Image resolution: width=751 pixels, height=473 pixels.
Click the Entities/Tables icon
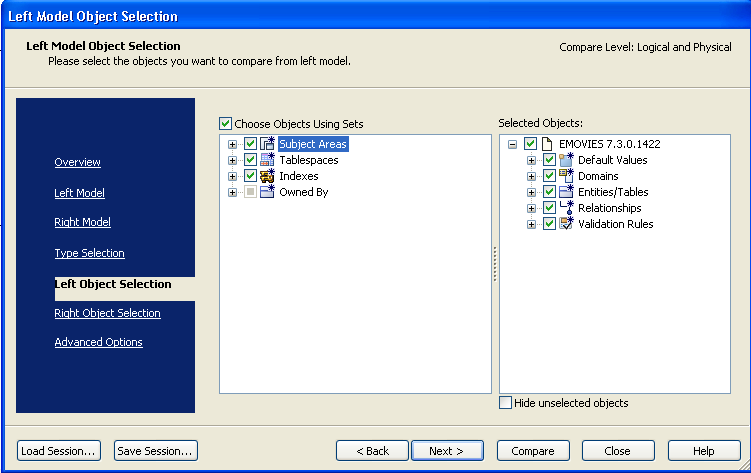point(566,192)
